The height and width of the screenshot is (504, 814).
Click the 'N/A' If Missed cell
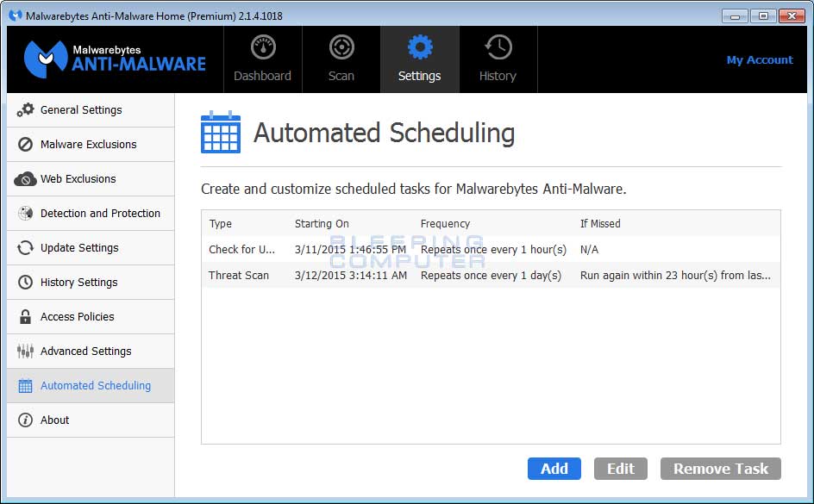[x=589, y=249]
